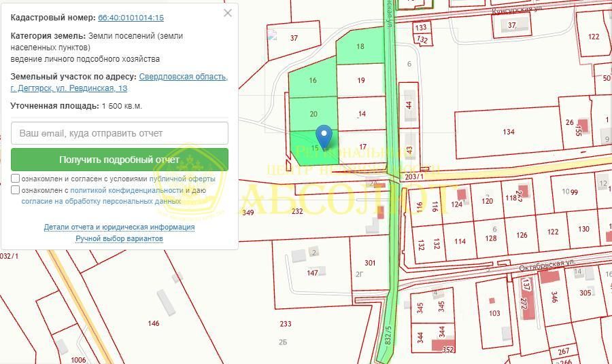Image resolution: width=612 pixels, height=364 pixels.
Task: Open политикой конфиденциальности link
Action: point(127,190)
